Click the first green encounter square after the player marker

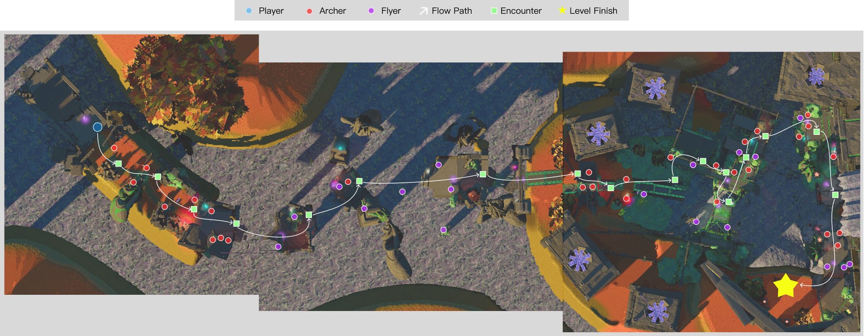coord(118,164)
